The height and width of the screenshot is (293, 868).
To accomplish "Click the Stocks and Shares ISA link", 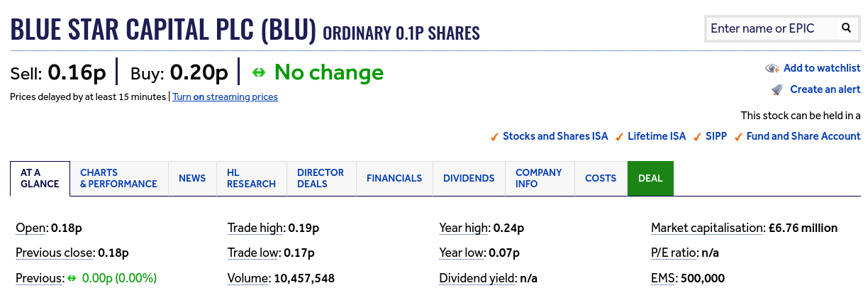I will [555, 136].
